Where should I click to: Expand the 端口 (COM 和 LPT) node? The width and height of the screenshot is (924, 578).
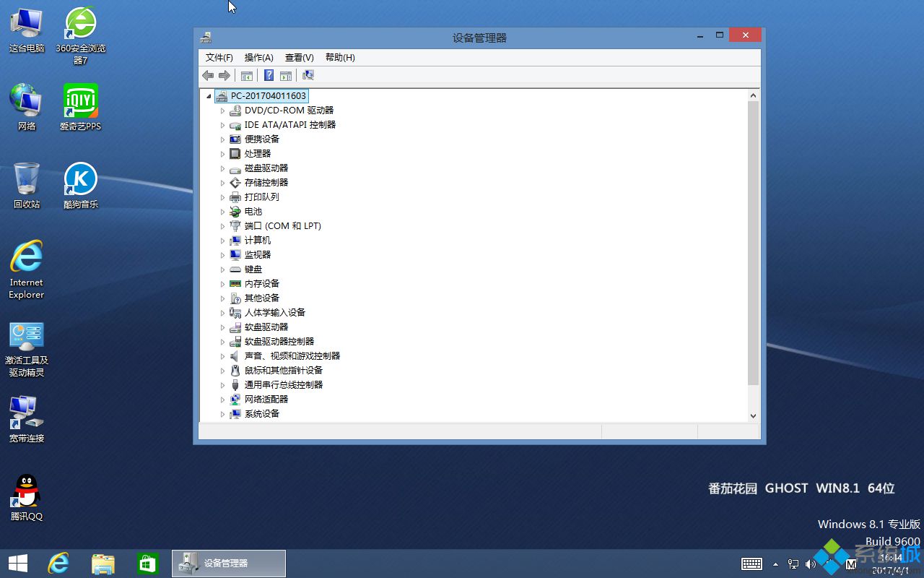coord(223,226)
